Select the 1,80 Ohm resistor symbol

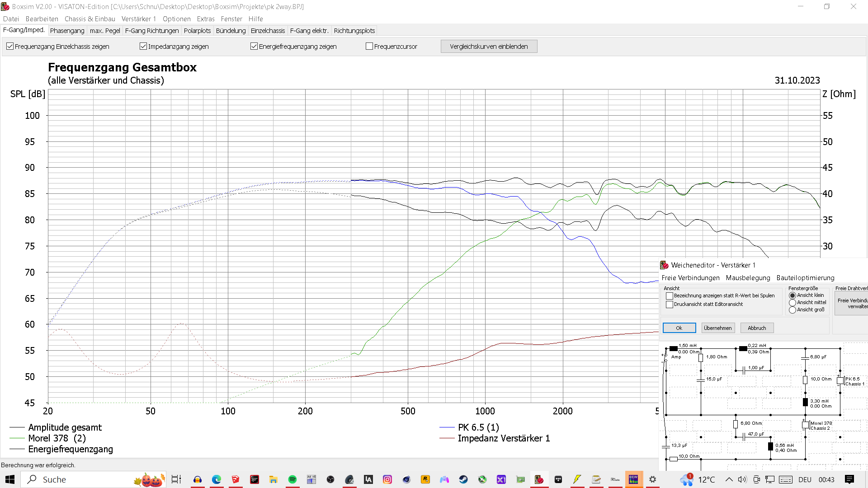click(x=701, y=358)
